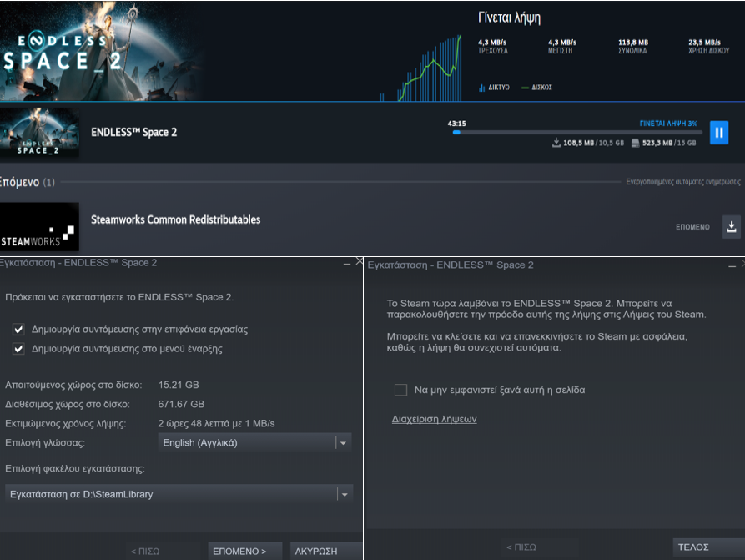
Task: Click the download size icon beside 108,5 MB
Action: 556,143
